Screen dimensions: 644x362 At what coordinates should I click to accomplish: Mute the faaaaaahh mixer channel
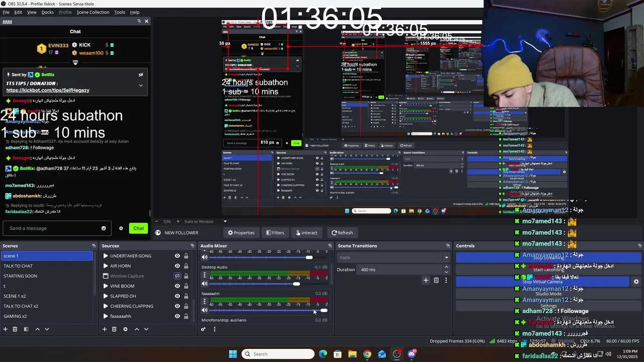click(x=204, y=310)
